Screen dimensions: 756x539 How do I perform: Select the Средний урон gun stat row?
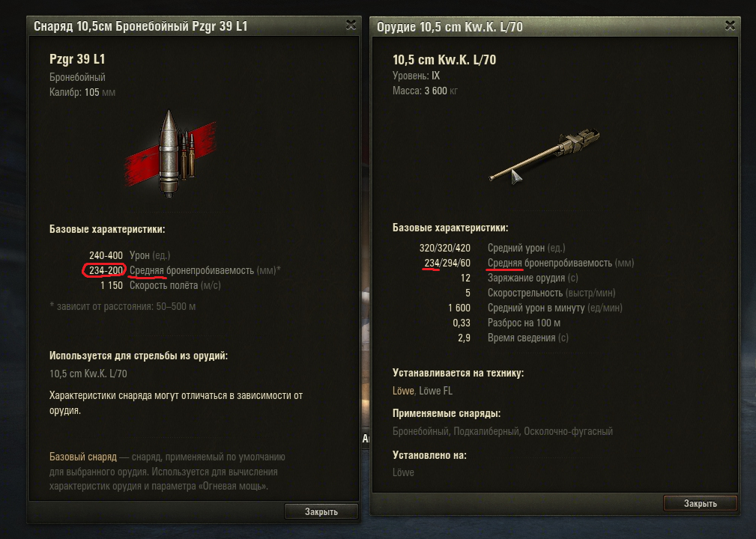pos(492,248)
